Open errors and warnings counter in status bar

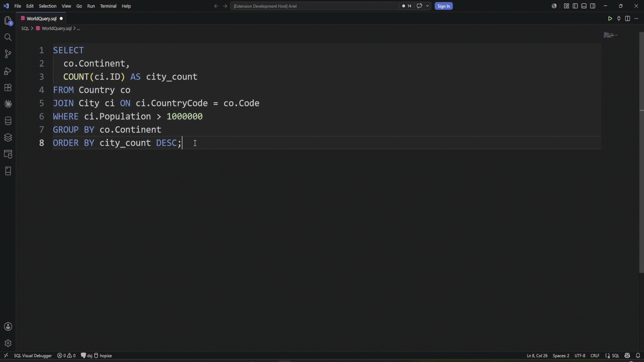click(66, 355)
